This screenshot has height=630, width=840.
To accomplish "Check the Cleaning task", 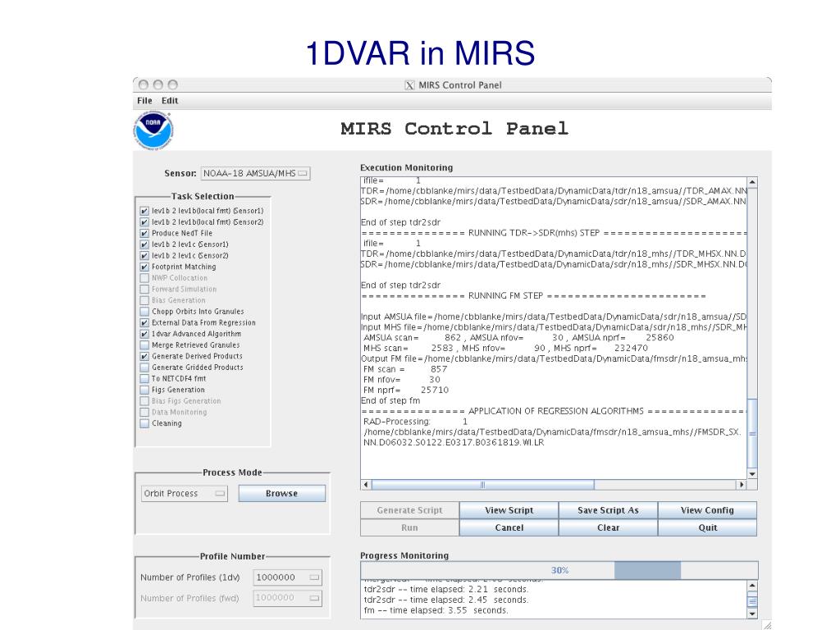I will click(x=144, y=423).
